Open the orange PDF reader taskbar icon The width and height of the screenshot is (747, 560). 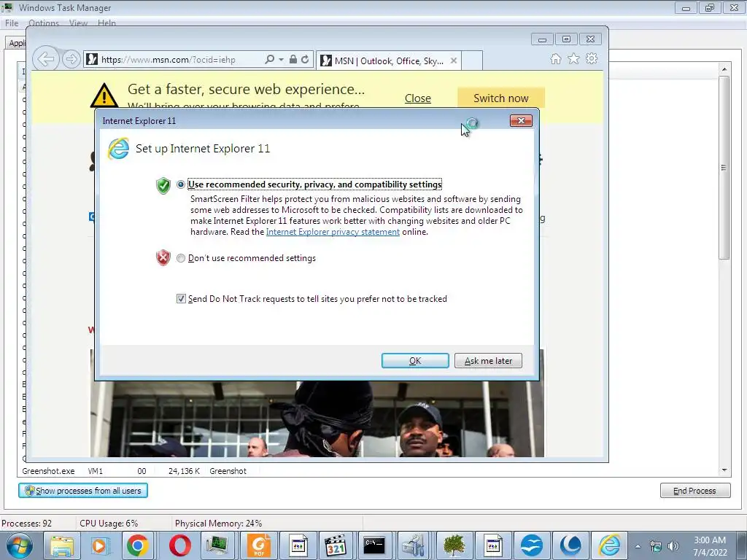259,545
